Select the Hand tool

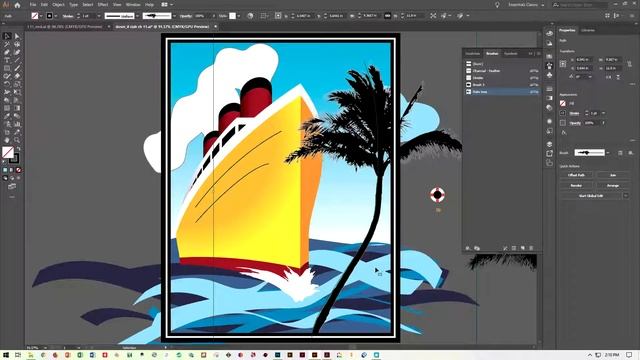(7, 140)
